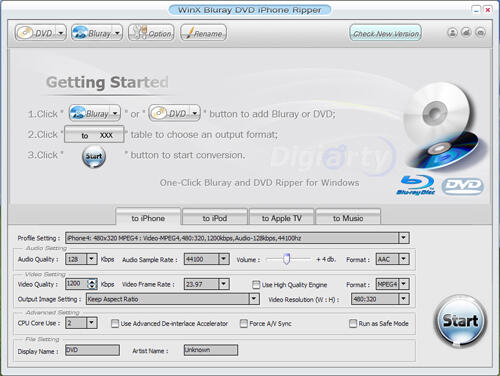The image size is (500, 376).
Task: Switch to the to Music tab
Action: [x=348, y=217]
